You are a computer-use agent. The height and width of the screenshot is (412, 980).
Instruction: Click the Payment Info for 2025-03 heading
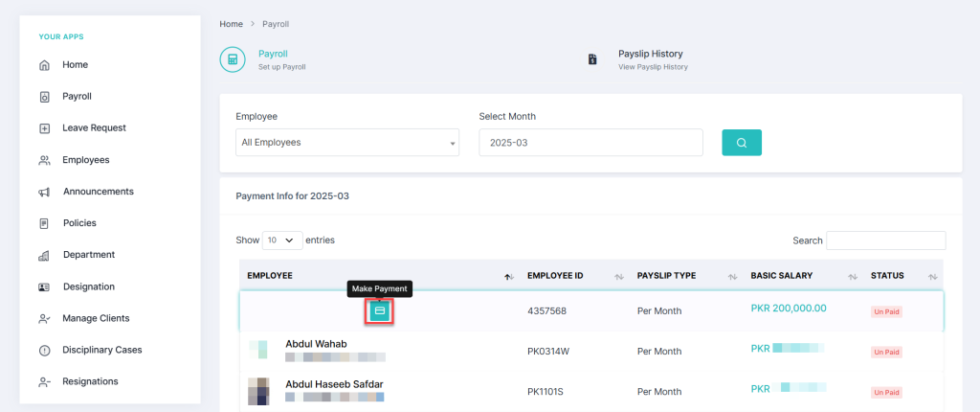point(293,196)
